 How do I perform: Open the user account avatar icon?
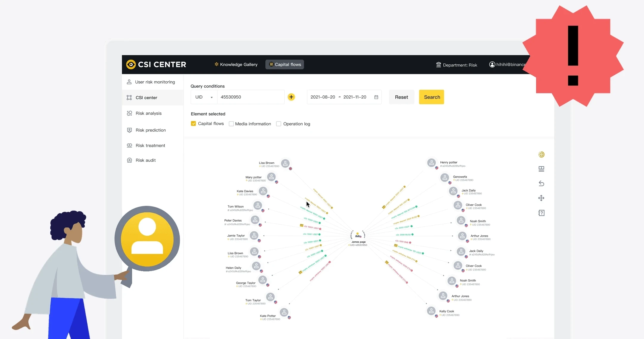pyautogui.click(x=492, y=64)
